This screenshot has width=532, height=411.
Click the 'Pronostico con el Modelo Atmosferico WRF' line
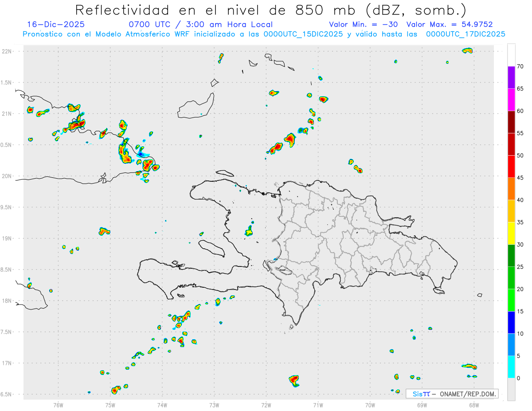click(264, 34)
